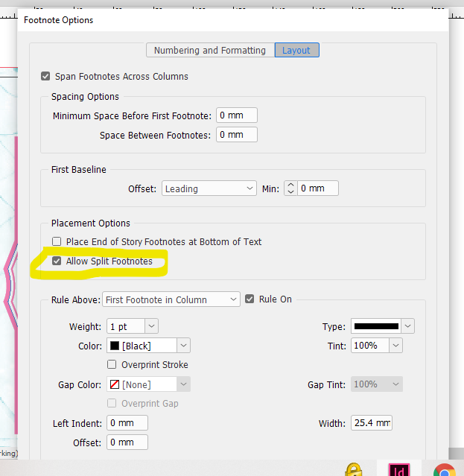Click the Placement Options group label
Image resolution: width=464 pixels, height=476 pixels.
[x=91, y=223]
